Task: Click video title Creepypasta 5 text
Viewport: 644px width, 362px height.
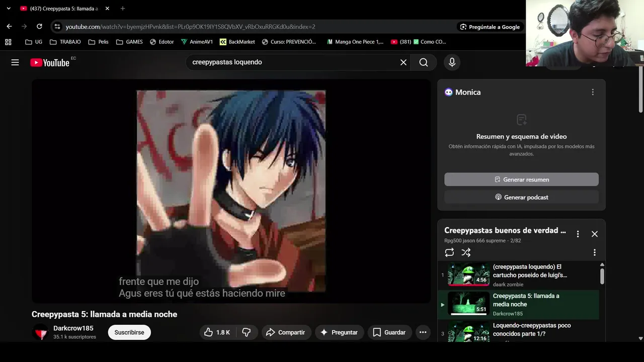Action: click(104, 314)
